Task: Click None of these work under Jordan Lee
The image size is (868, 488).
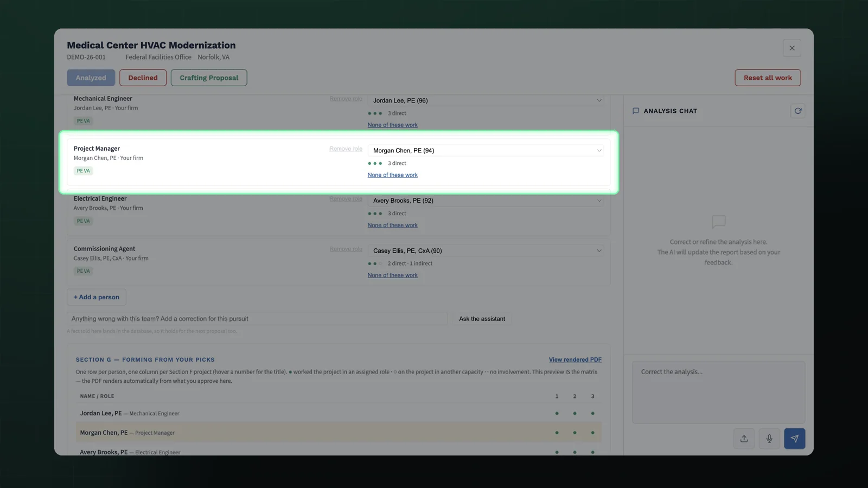Action: (x=393, y=125)
